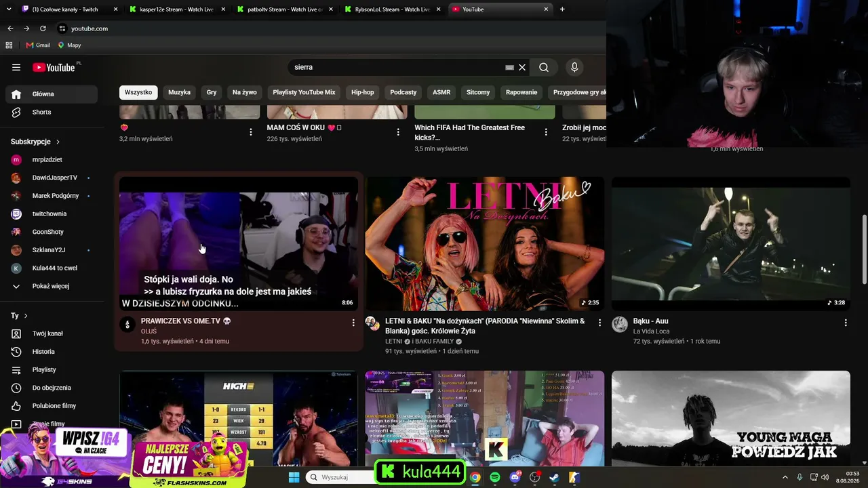The width and height of the screenshot is (868, 488).
Task: Click the Chrome icon in the taskbar
Action: 475,477
